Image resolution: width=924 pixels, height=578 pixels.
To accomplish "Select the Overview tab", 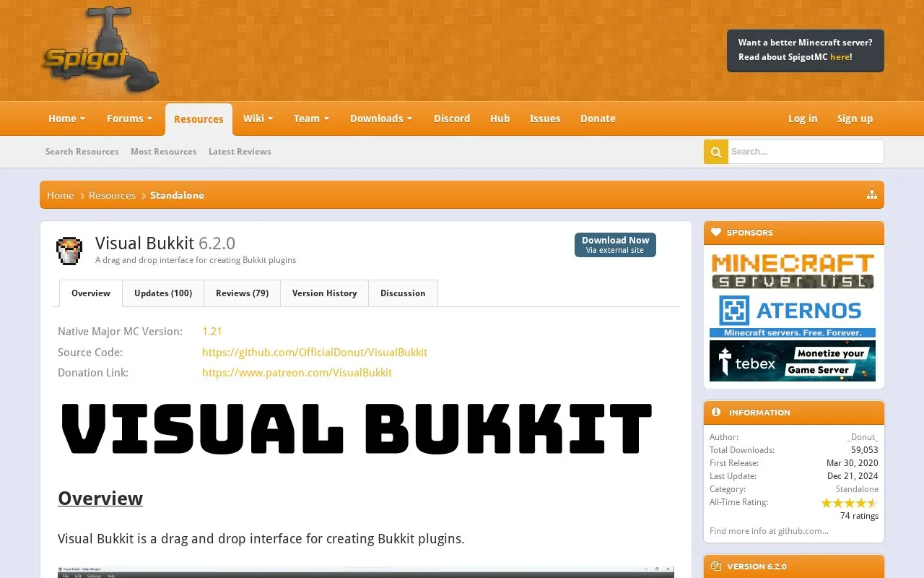I will pos(91,293).
